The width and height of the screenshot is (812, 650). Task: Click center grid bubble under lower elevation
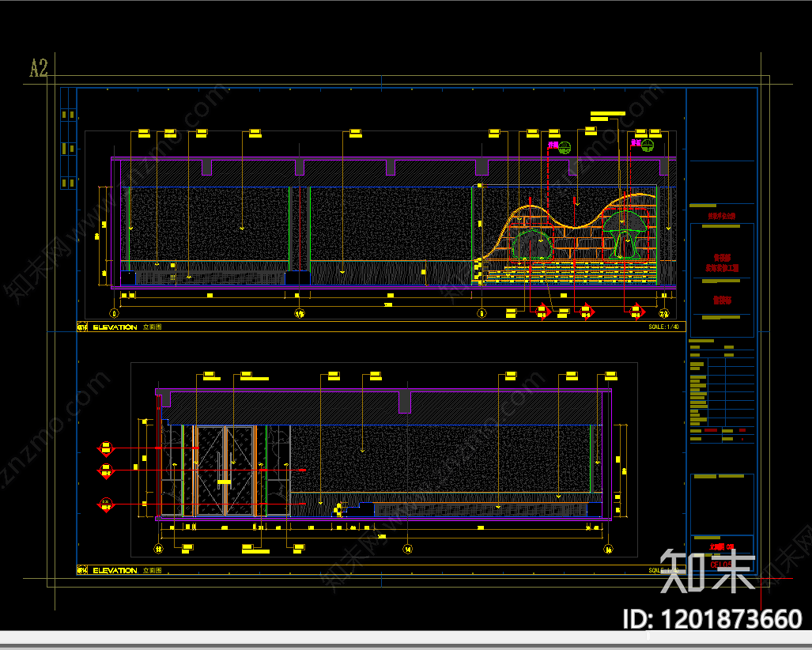click(407, 549)
